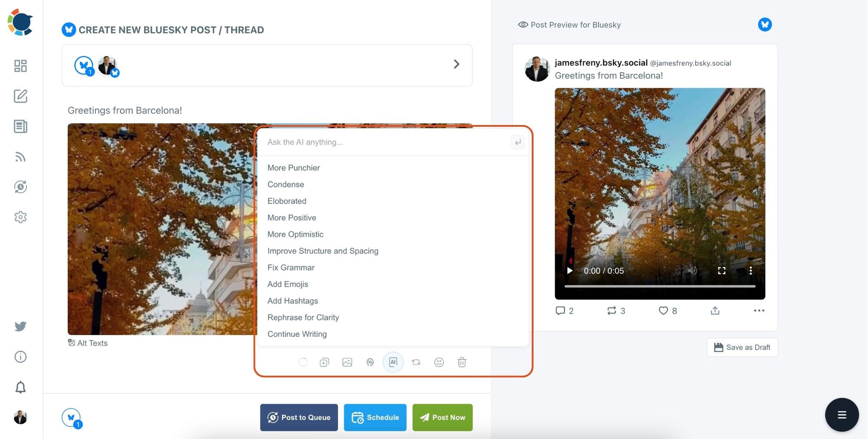Open the notifications bell in the sidebar
This screenshot has height=439, width=868.
tap(20, 387)
